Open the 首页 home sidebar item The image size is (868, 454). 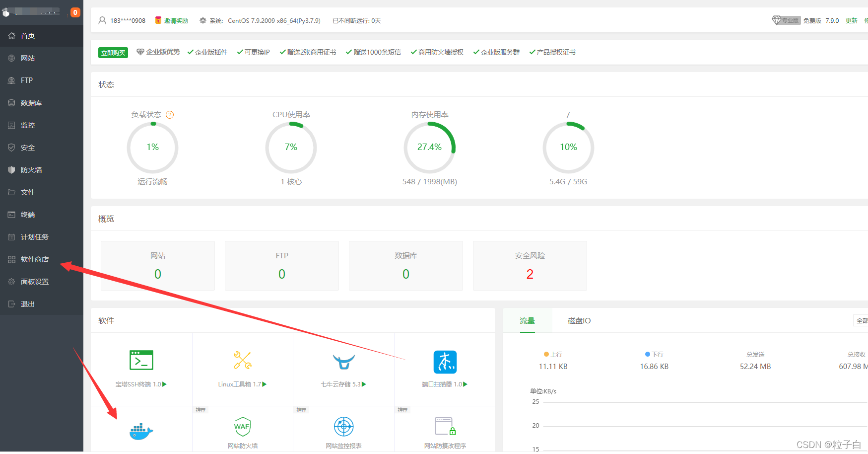coord(42,36)
